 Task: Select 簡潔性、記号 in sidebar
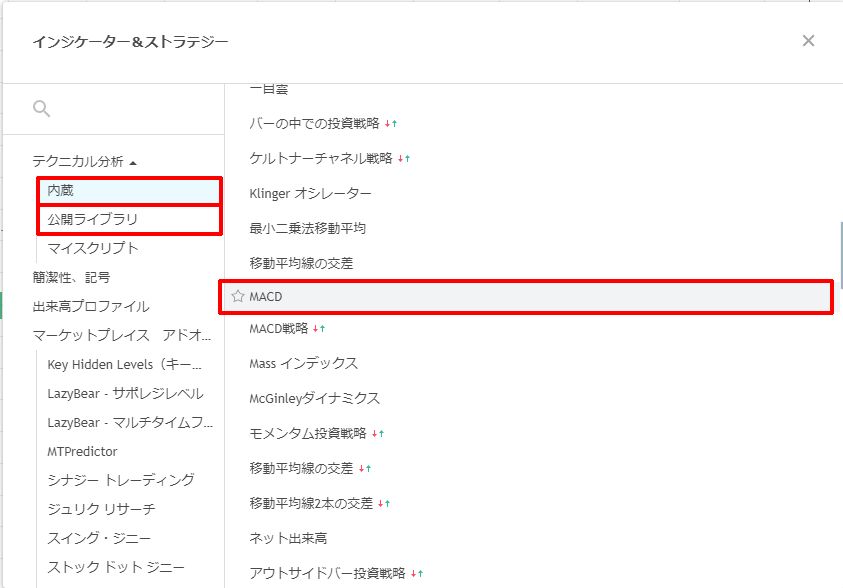(x=71, y=277)
